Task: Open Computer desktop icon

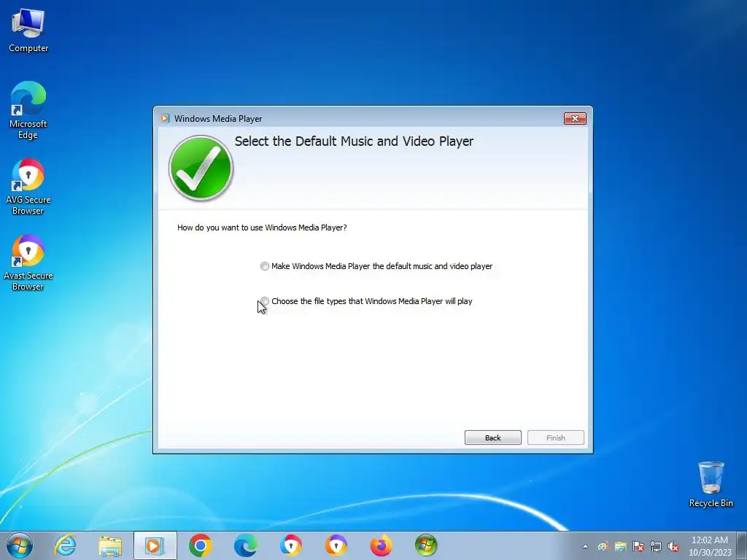Action: [x=28, y=30]
